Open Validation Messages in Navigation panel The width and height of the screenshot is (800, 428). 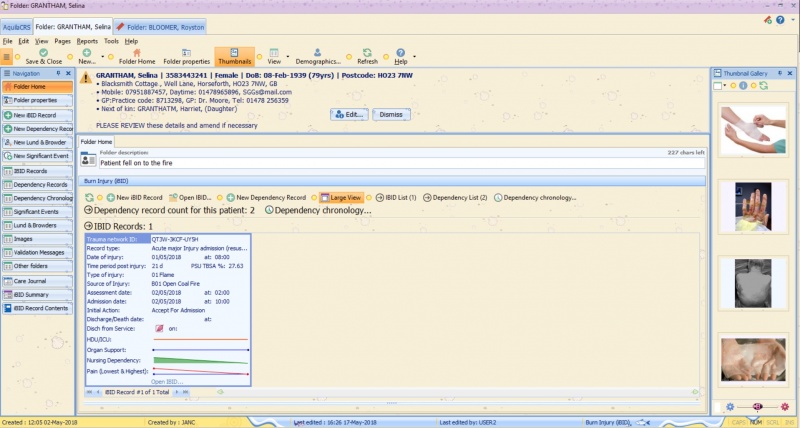pyautogui.click(x=38, y=253)
